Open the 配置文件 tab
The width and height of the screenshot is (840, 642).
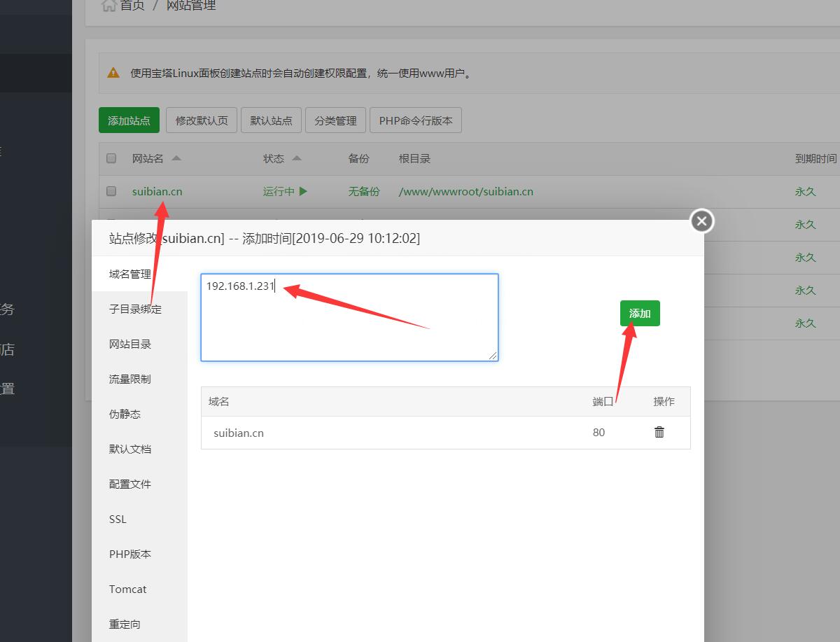pos(139,484)
